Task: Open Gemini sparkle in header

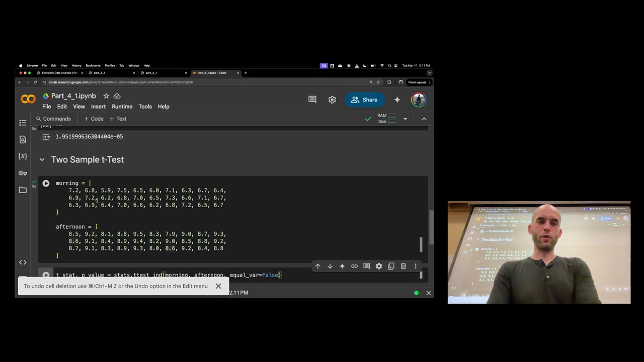Action: click(x=397, y=100)
